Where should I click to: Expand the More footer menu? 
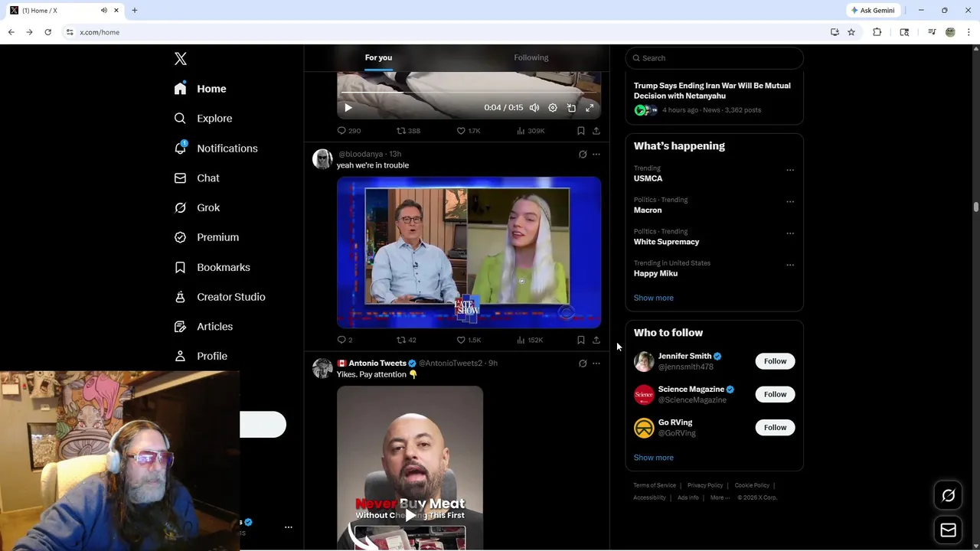[720, 497]
